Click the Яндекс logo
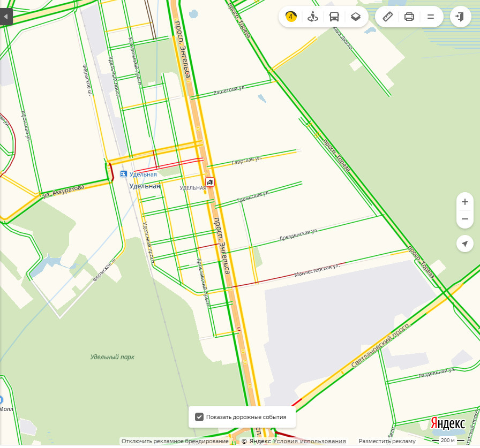 (447, 423)
